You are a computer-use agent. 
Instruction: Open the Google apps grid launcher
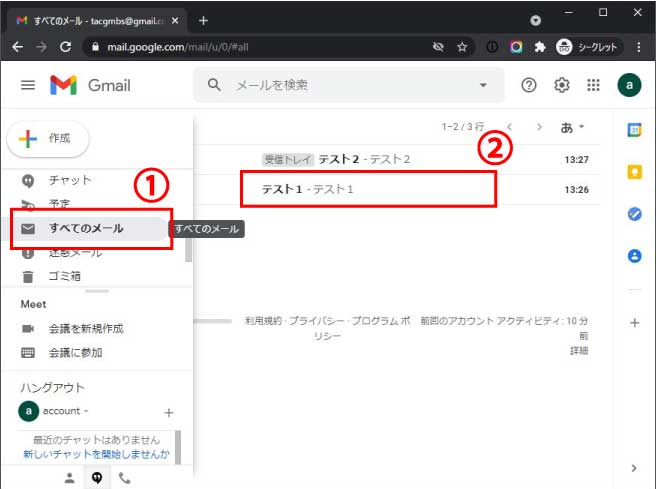(x=594, y=86)
